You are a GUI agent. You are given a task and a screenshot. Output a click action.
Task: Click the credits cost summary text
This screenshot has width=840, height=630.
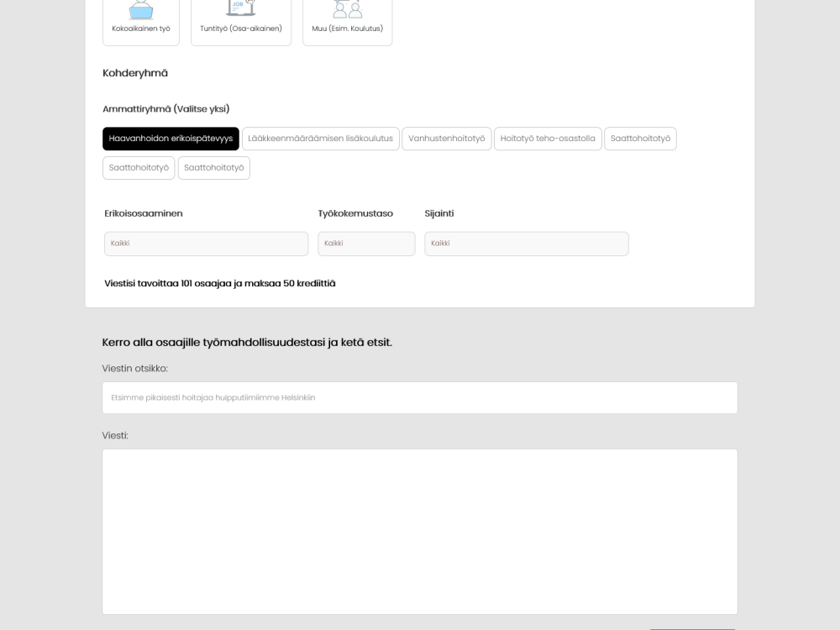(x=218, y=283)
